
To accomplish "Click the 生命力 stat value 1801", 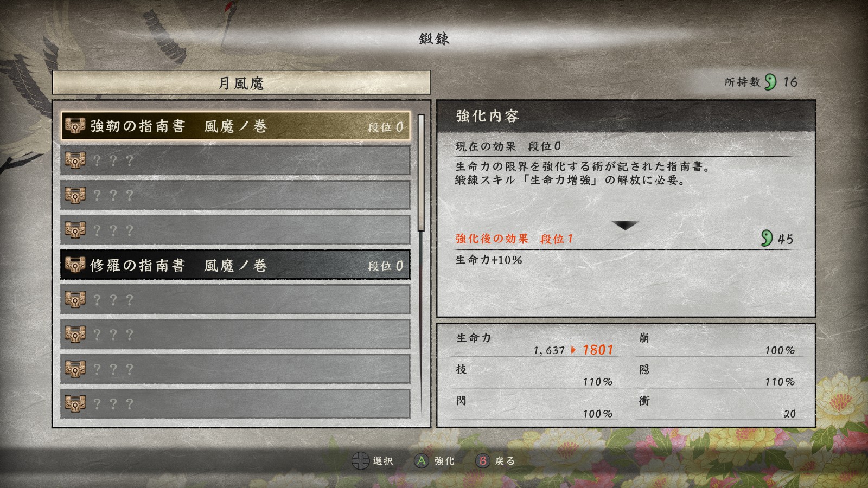I will pos(598,350).
